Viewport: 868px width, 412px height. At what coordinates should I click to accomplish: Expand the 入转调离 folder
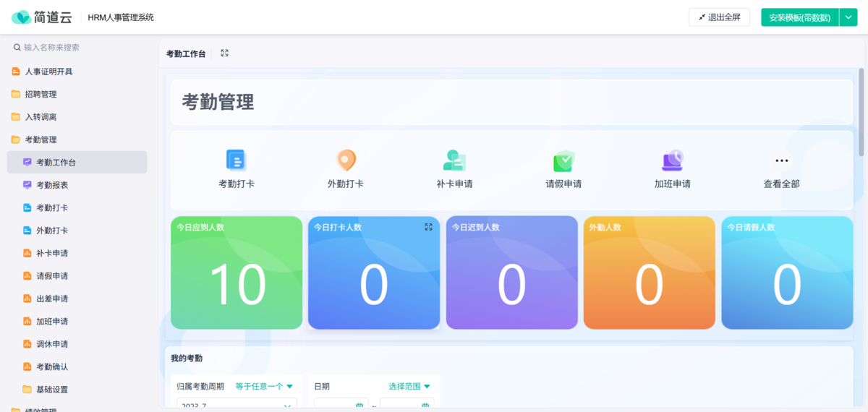pyautogui.click(x=77, y=117)
